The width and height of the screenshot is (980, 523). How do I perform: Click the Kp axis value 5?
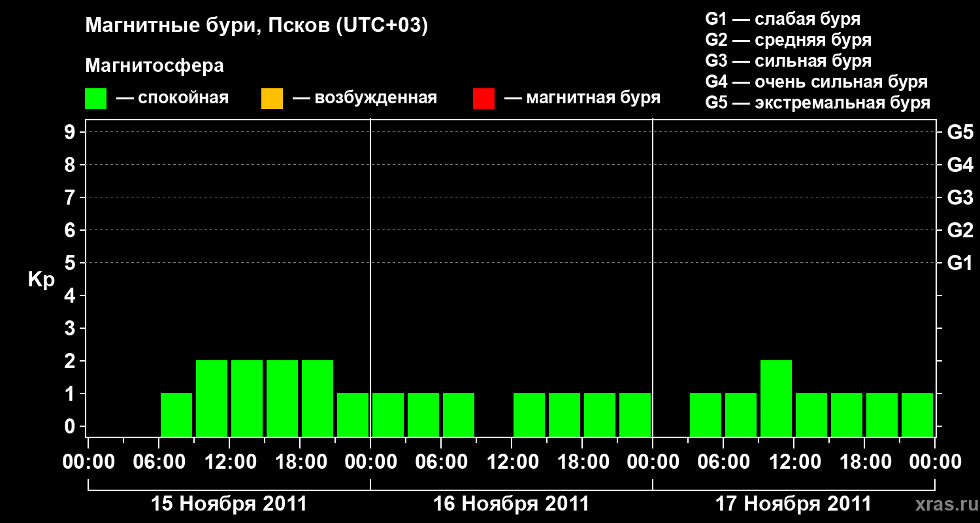pyautogui.click(x=71, y=263)
